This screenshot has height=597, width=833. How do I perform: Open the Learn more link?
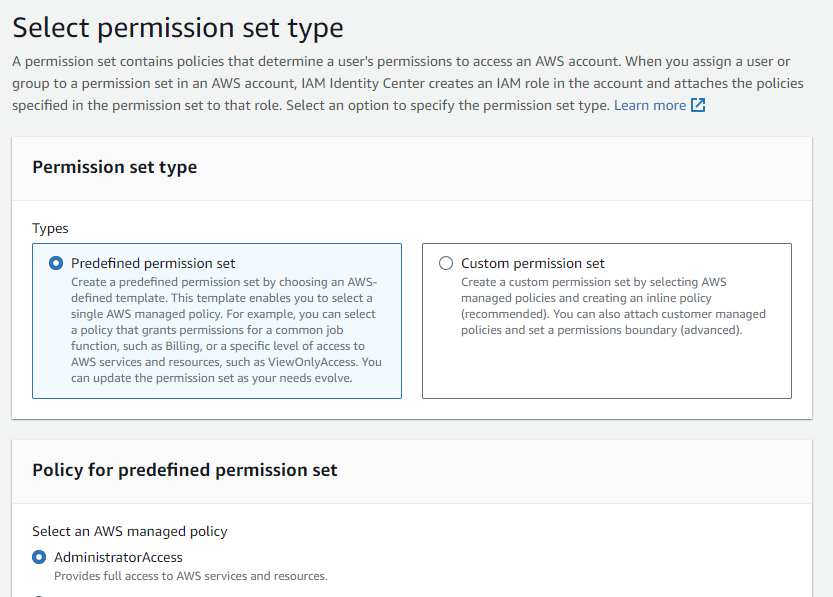[649, 105]
